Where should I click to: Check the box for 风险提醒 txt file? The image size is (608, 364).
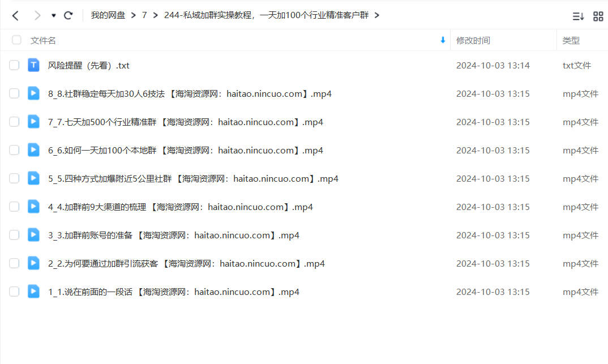tap(14, 65)
